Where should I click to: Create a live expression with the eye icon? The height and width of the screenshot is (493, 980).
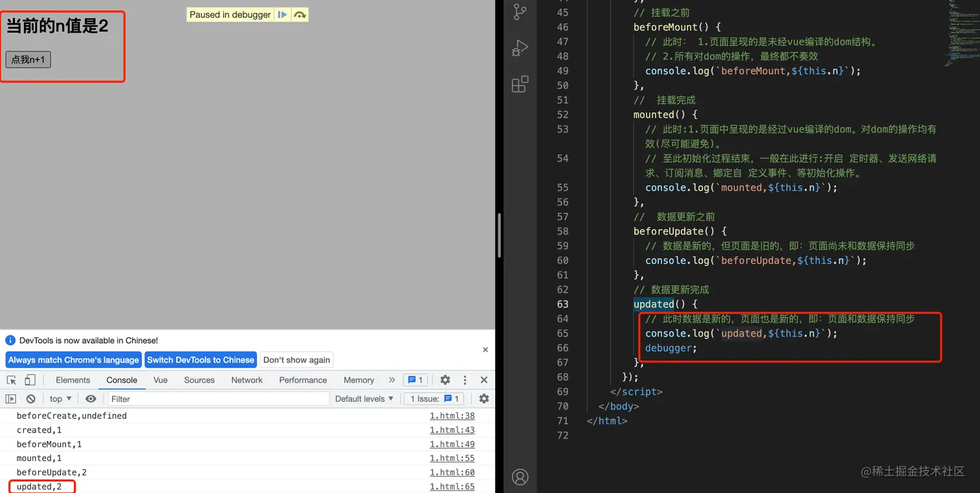(91, 399)
